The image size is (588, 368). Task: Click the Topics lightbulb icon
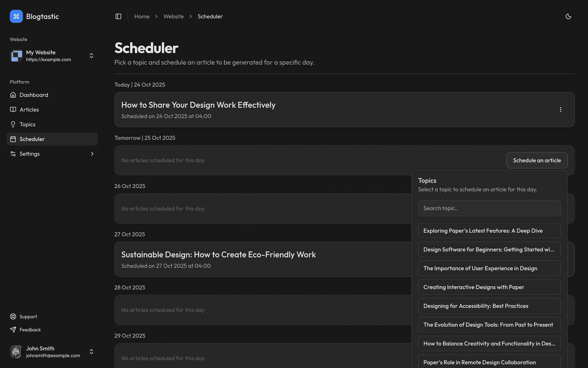point(13,124)
